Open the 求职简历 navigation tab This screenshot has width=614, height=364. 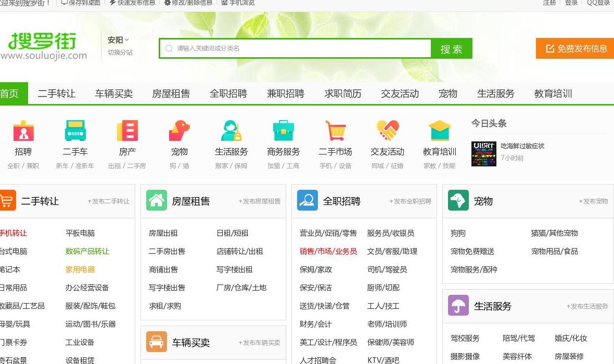coord(342,94)
